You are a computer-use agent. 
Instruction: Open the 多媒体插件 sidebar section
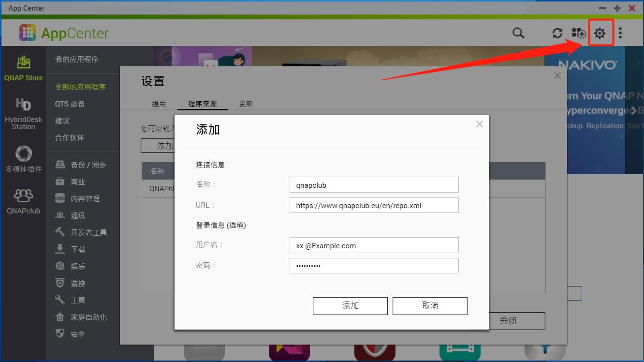(x=23, y=158)
